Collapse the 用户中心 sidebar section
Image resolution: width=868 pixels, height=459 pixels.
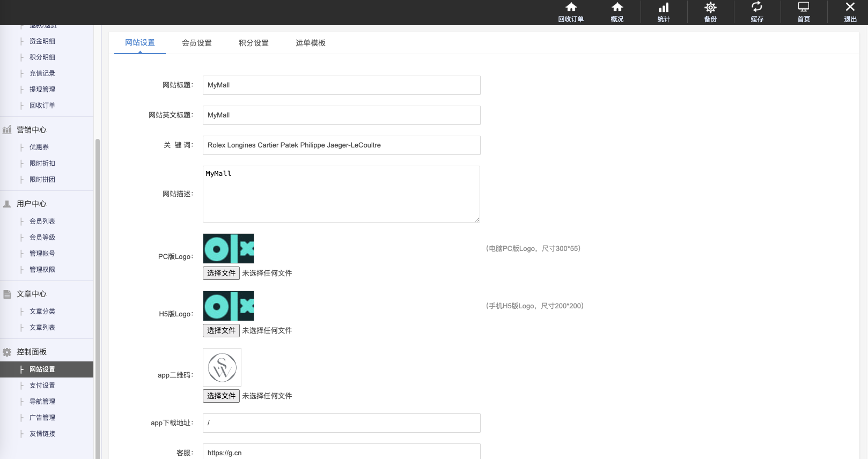pos(31,204)
